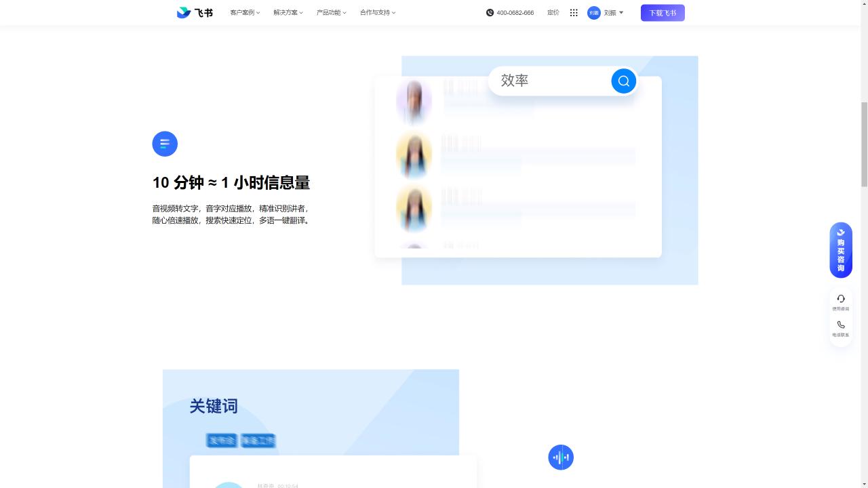Screen dimensions: 868x488
Task: Open the nine-dot apps grid icon
Action: pyautogui.click(x=574, y=12)
